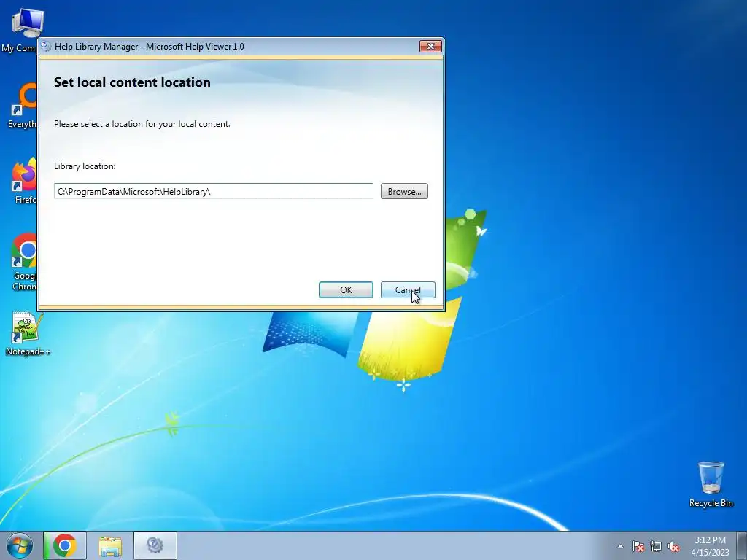Click the Library location path field
The image size is (747, 560).
click(x=214, y=192)
